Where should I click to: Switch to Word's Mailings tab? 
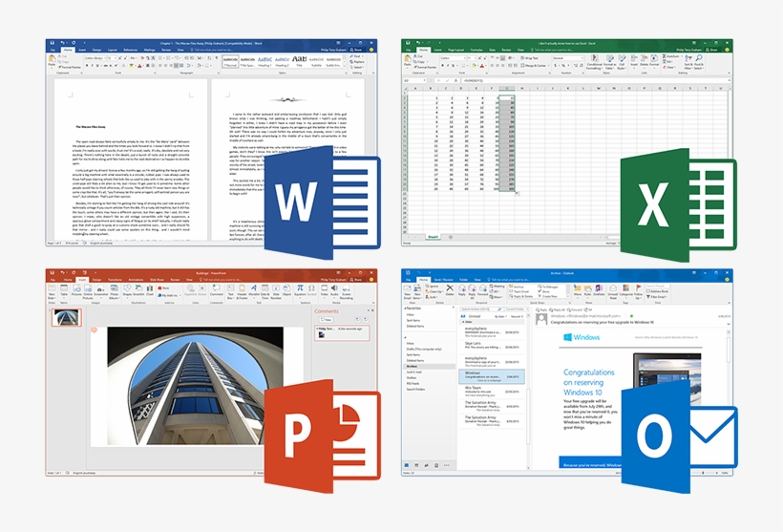click(149, 50)
